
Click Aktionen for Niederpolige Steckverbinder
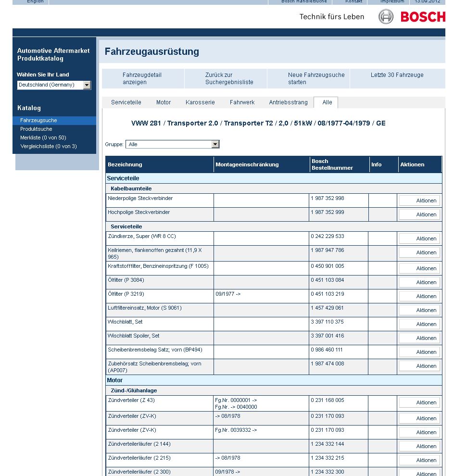click(419, 200)
